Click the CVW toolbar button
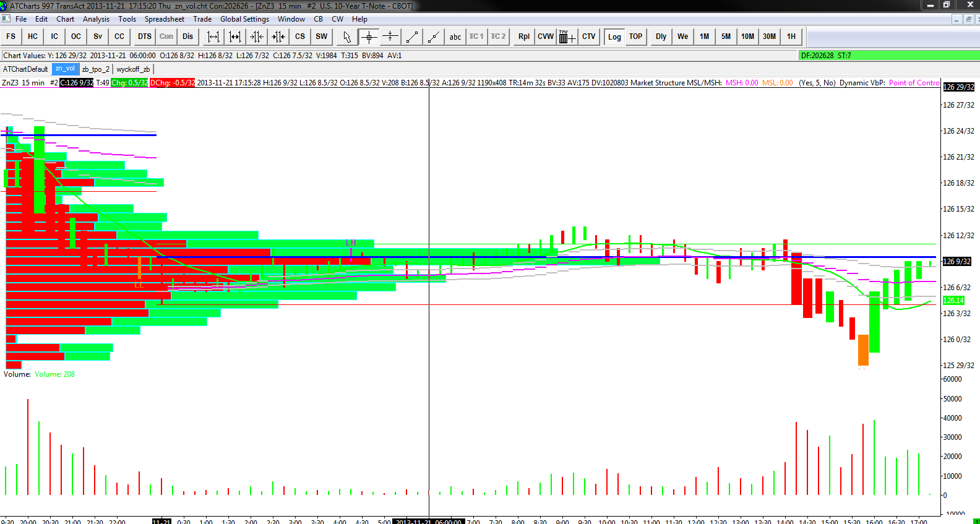 point(546,37)
